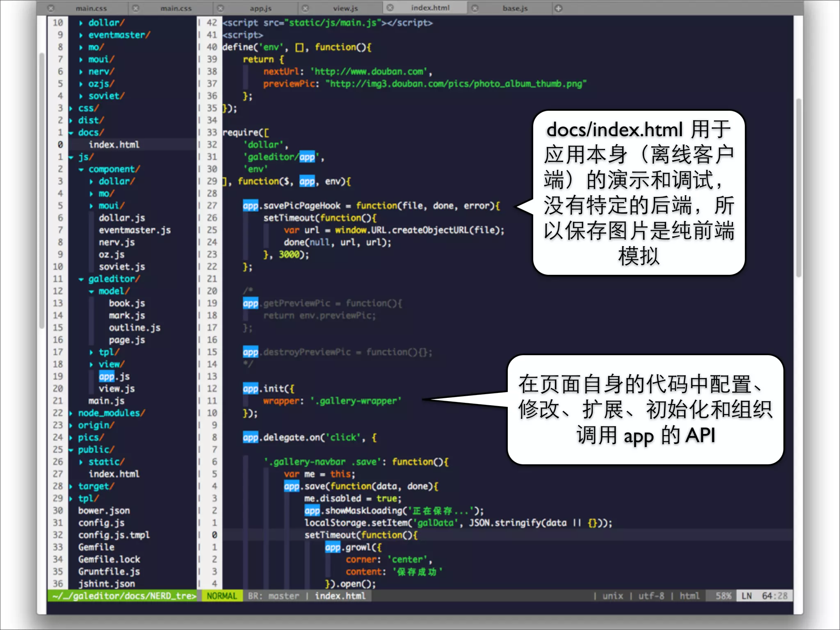Image resolution: width=840 pixels, height=630 pixels.
Task: Select index.html under the public/ folder
Action: 114,474
